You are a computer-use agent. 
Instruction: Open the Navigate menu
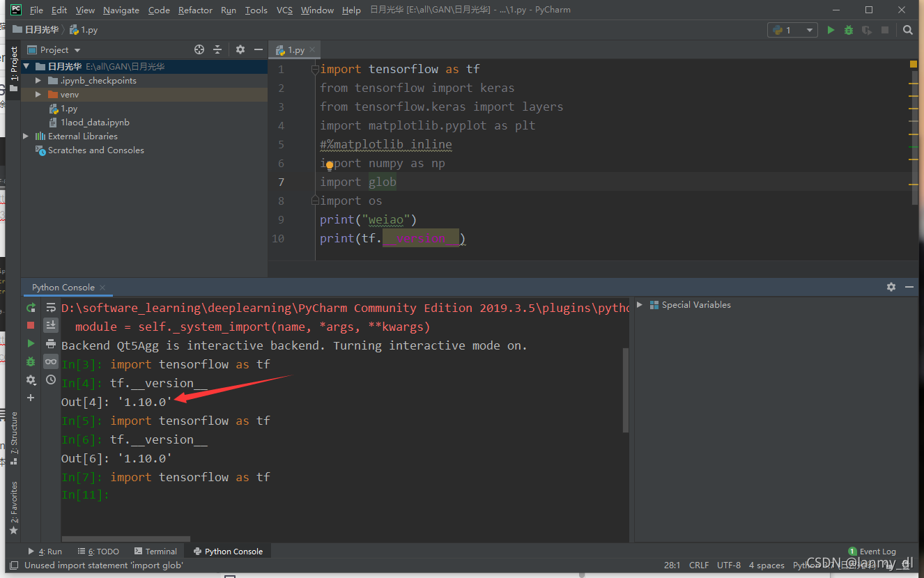coord(121,10)
